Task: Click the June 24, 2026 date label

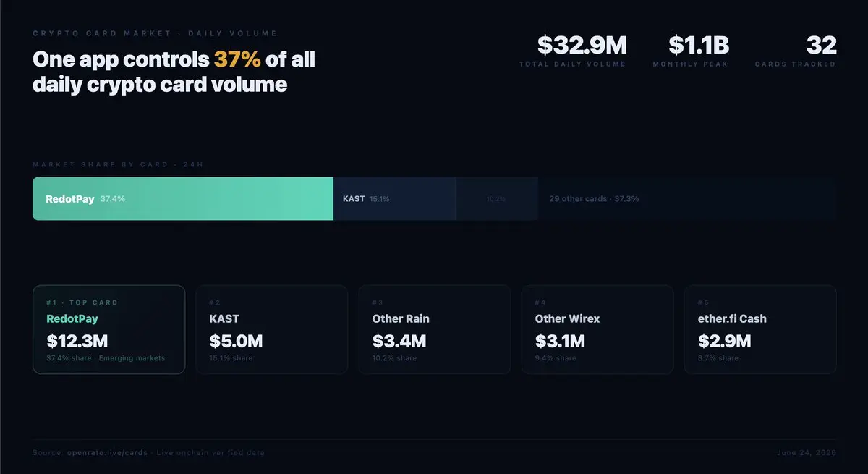Action: [806, 453]
